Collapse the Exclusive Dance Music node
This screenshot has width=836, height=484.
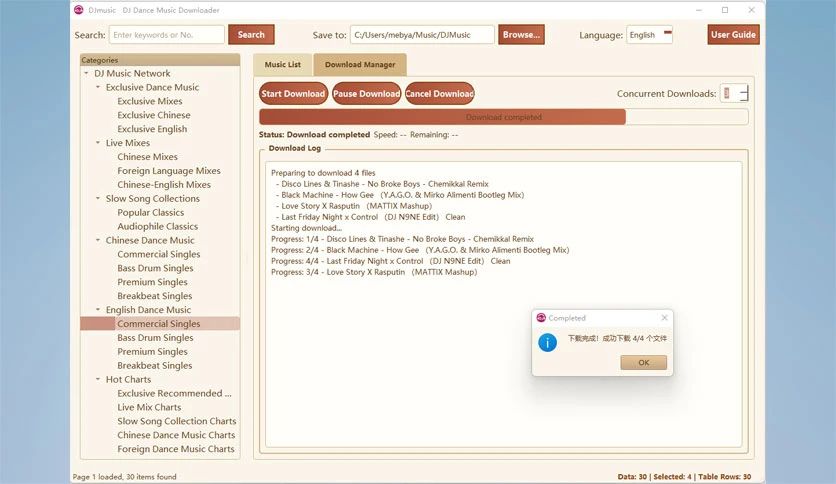98,87
